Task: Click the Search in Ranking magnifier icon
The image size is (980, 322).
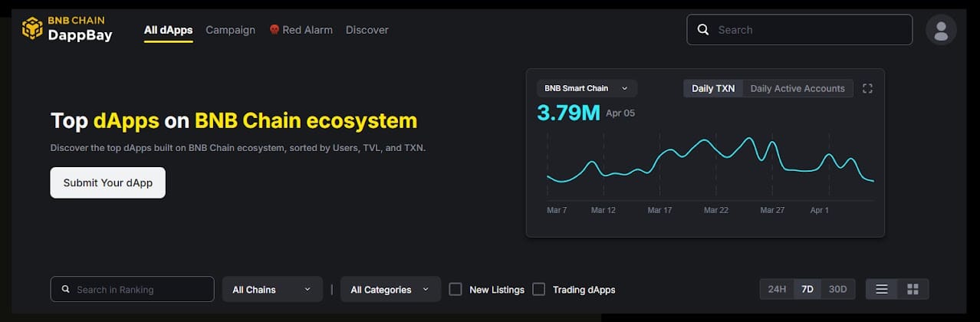Action: tap(65, 290)
